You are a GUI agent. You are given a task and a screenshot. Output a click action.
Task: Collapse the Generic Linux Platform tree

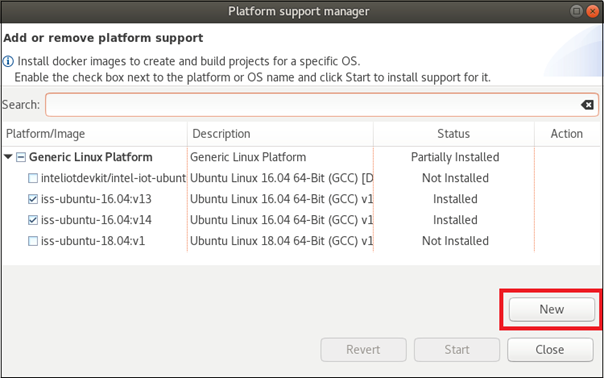[8, 157]
